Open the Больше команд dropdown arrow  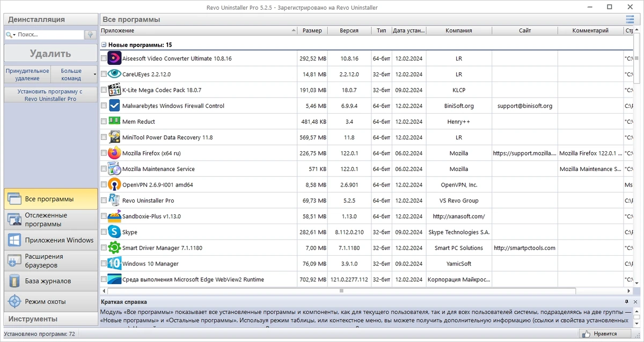[95, 75]
